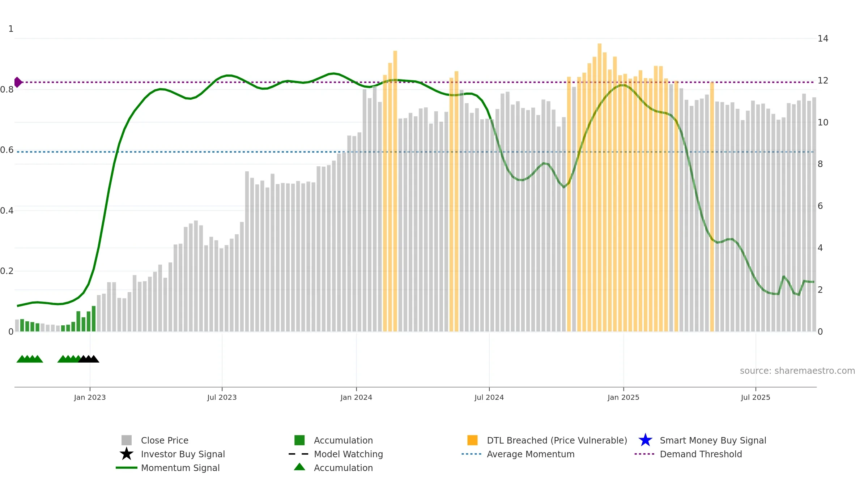Viewport: 868px width, 488px height.
Task: Click the Jul 2023 axis label
Action: tap(222, 397)
